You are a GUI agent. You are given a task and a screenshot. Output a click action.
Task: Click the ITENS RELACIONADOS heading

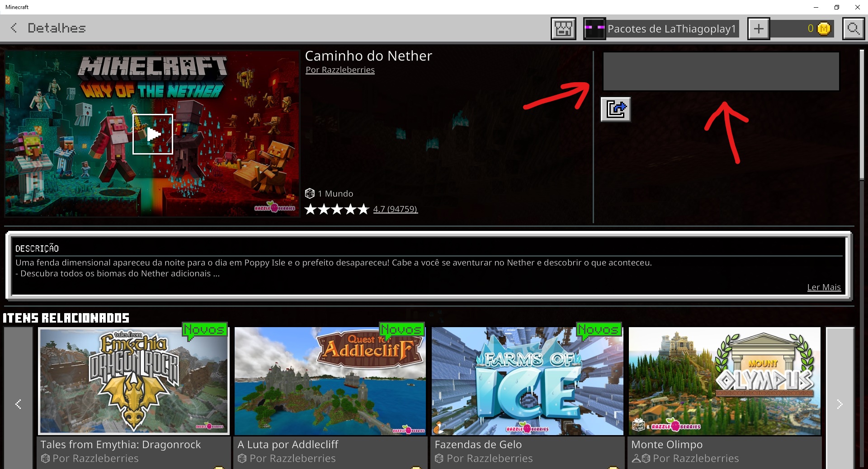coord(66,318)
